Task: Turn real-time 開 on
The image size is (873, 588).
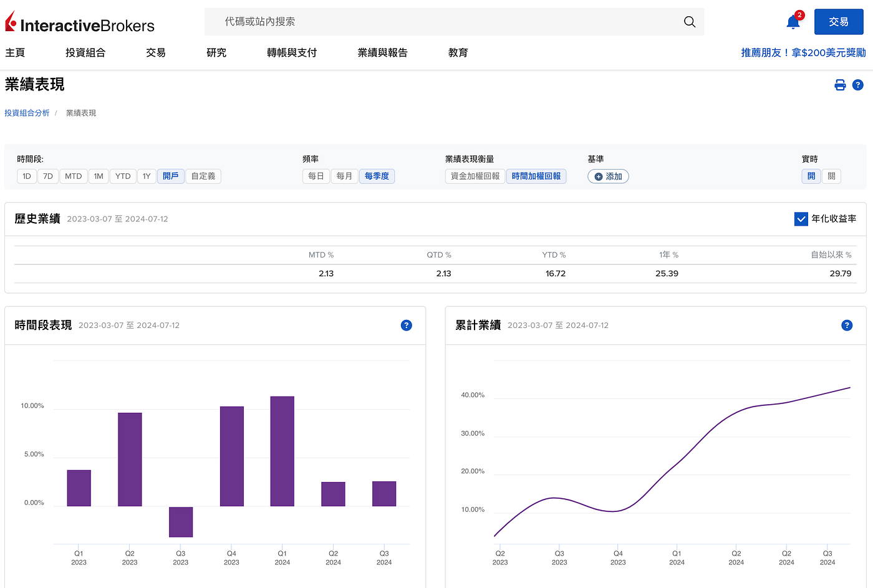Action: coord(811,176)
